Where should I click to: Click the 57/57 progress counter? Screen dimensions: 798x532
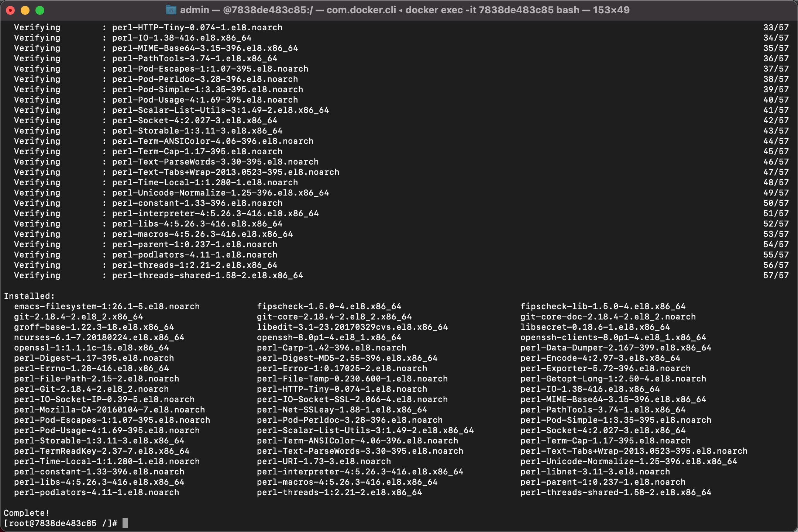tap(776, 275)
